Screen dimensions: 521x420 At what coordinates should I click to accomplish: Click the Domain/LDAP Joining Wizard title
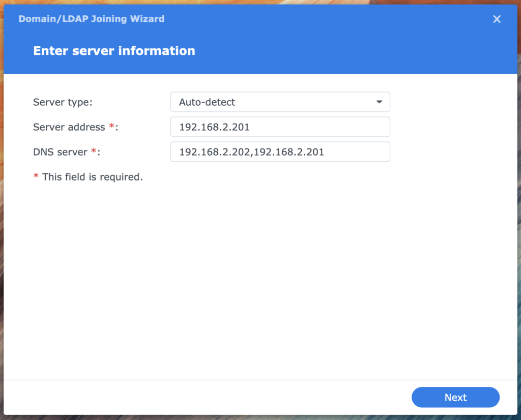(x=91, y=19)
